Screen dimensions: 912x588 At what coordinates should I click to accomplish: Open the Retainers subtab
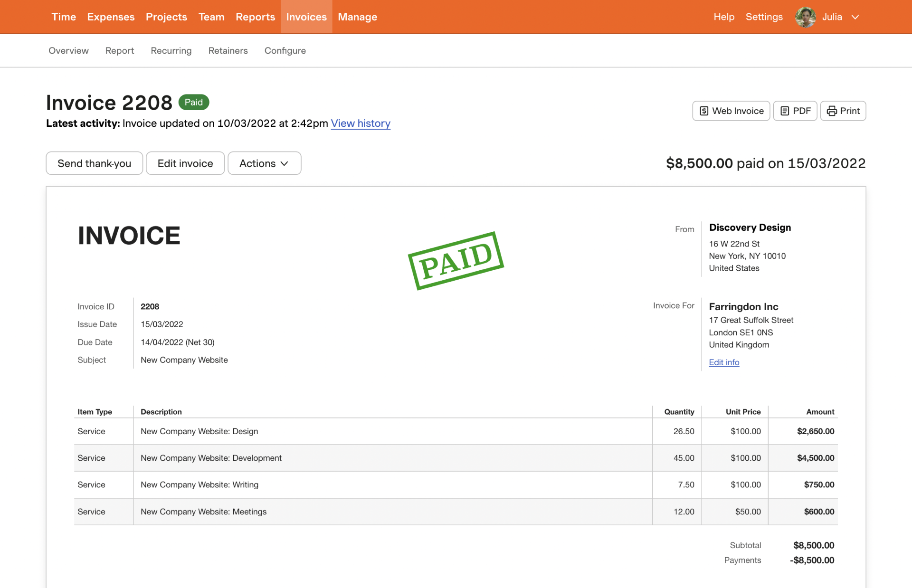click(228, 50)
